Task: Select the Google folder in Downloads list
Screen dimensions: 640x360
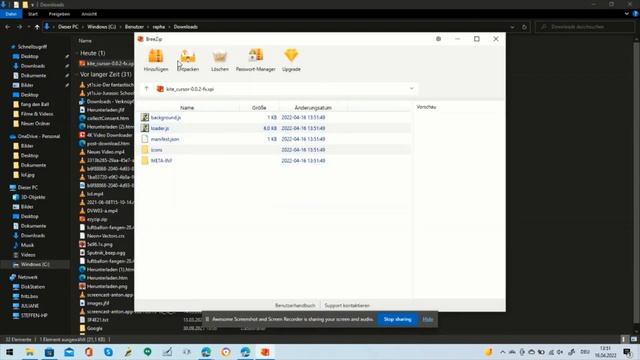Action: 94,328
